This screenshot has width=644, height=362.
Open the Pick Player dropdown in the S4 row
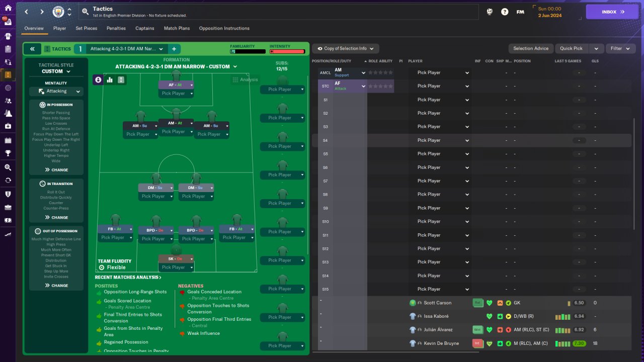(443, 140)
